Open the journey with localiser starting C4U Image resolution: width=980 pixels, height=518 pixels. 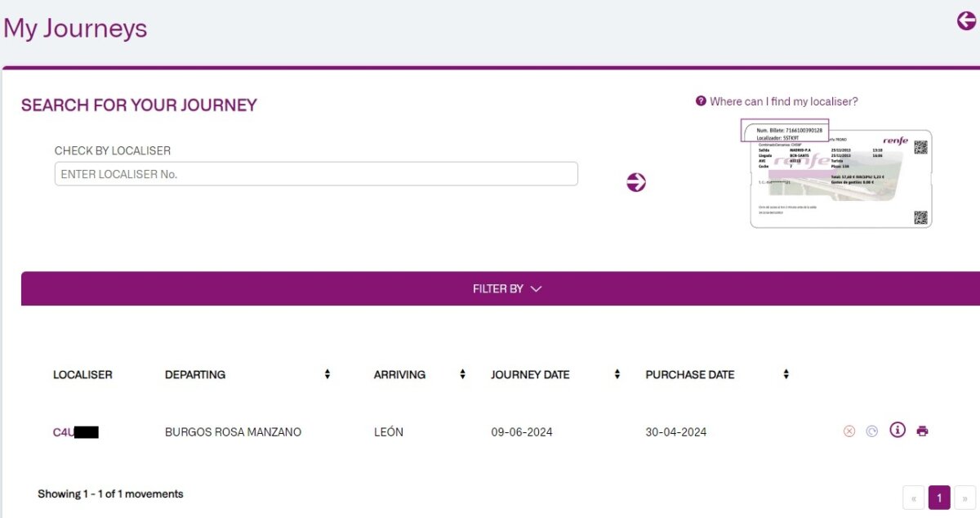click(x=75, y=432)
